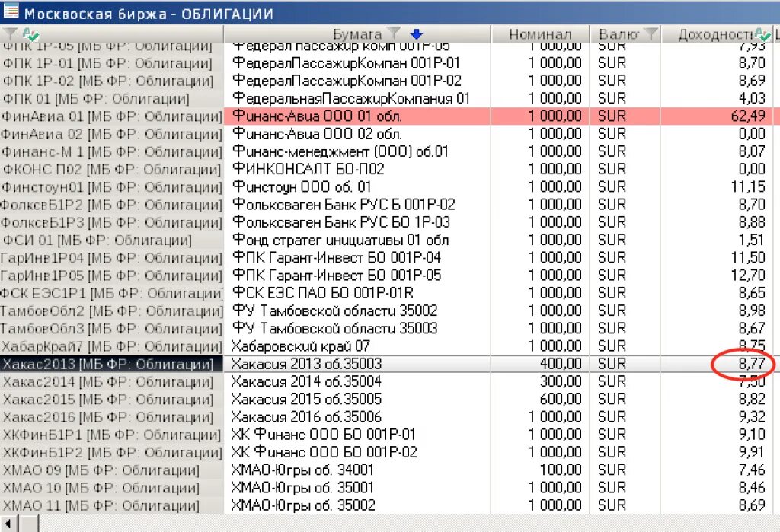Screen dimensions: 780x532
Task: Click yield value 11,15
Action: (x=748, y=187)
